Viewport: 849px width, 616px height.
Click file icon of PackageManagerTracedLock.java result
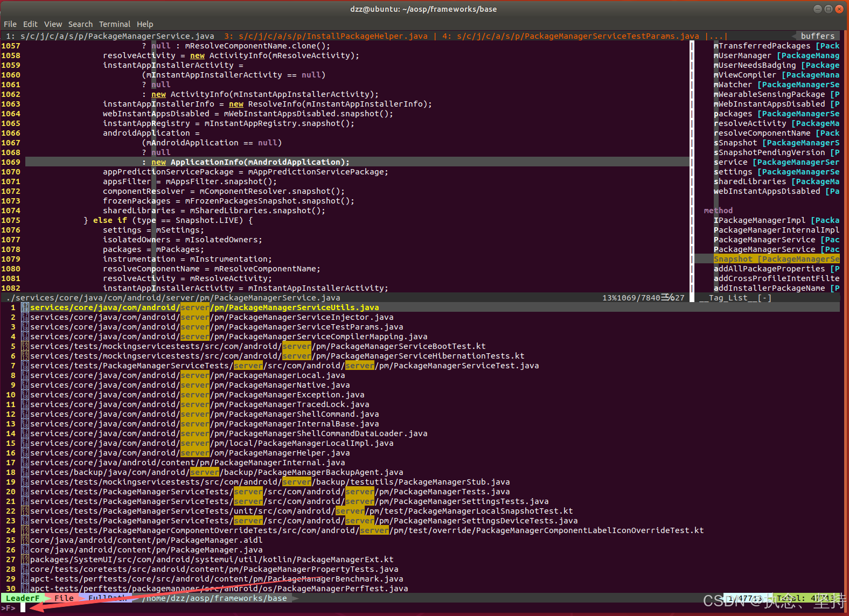pos(25,404)
